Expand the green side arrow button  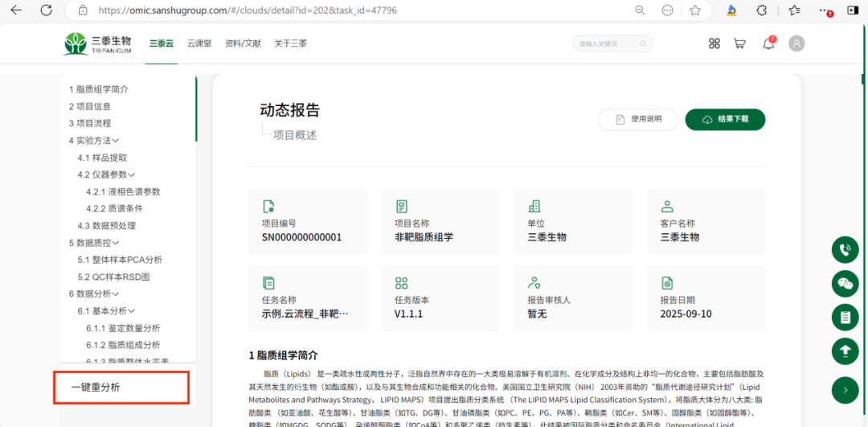pos(845,390)
